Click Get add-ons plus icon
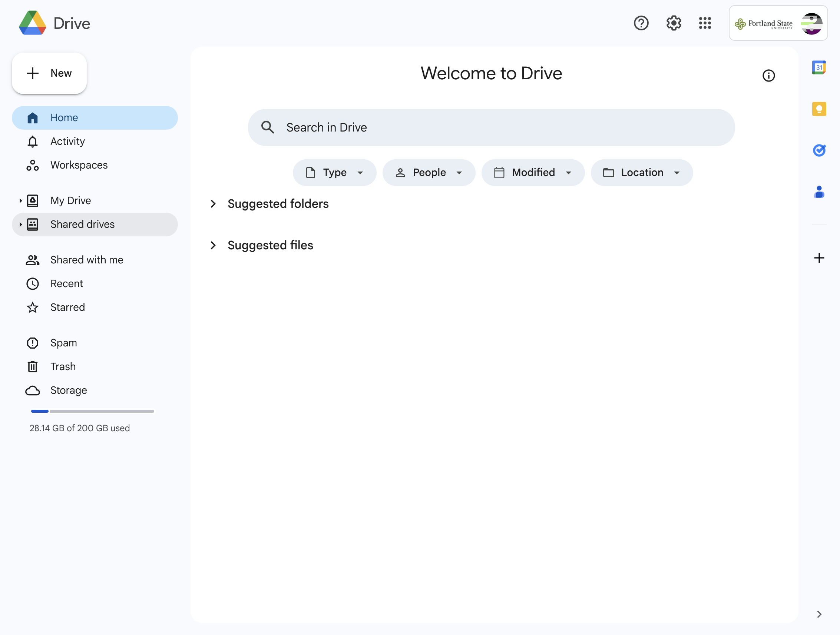 point(819,258)
